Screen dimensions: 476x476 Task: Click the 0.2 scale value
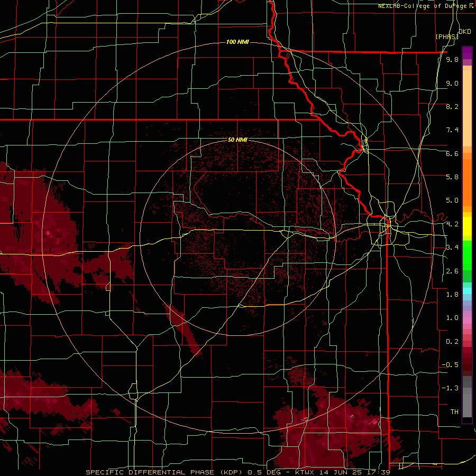tap(452, 342)
